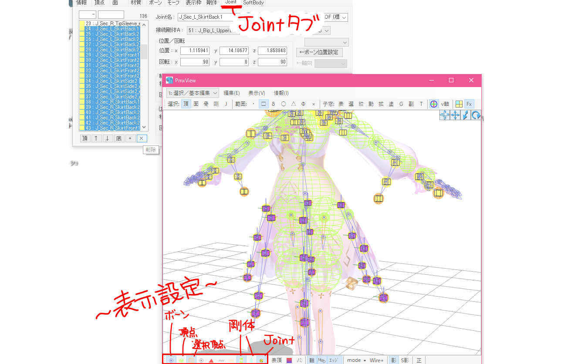Click the dashed four-arrow move view icon
This screenshot has height=364, width=588.
tap(445, 115)
